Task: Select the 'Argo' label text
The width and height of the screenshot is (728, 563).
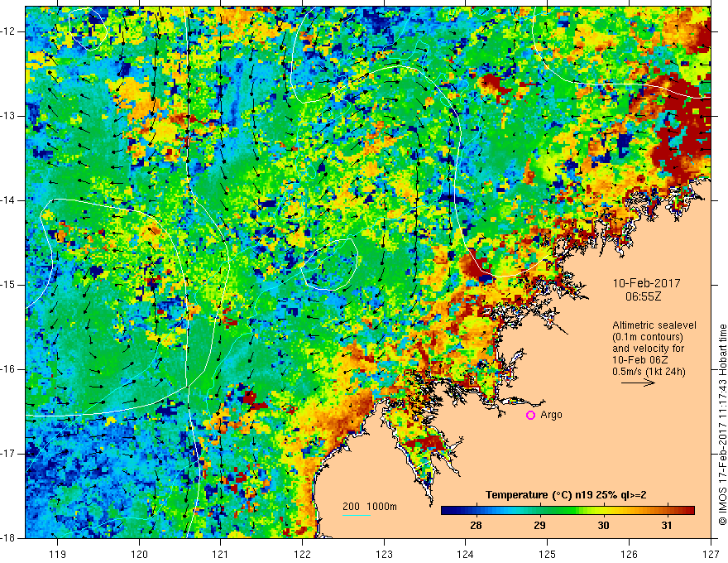Action: click(551, 415)
